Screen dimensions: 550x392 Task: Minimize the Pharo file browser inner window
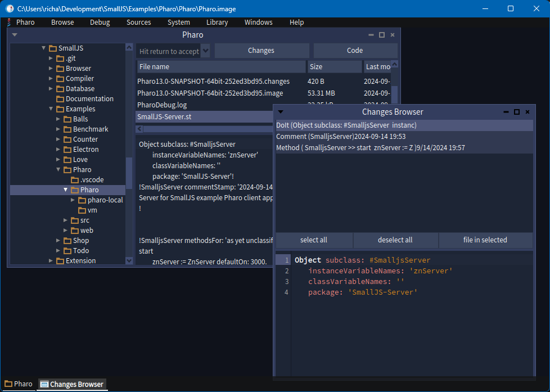(x=371, y=35)
